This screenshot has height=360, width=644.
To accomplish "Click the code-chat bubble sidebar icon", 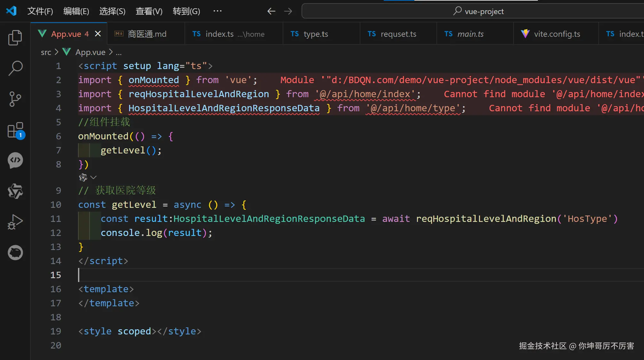I will pos(15,160).
